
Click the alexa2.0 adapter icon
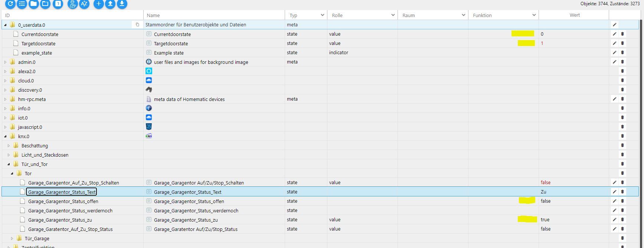click(149, 71)
